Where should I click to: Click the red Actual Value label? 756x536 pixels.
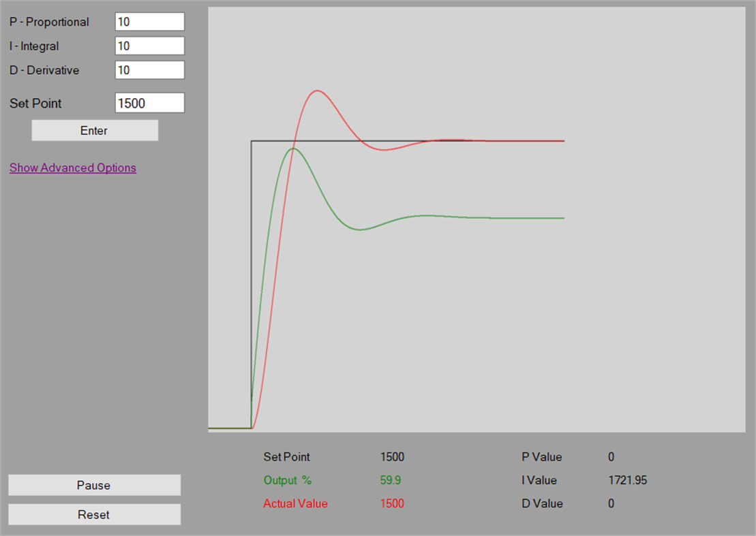[295, 503]
